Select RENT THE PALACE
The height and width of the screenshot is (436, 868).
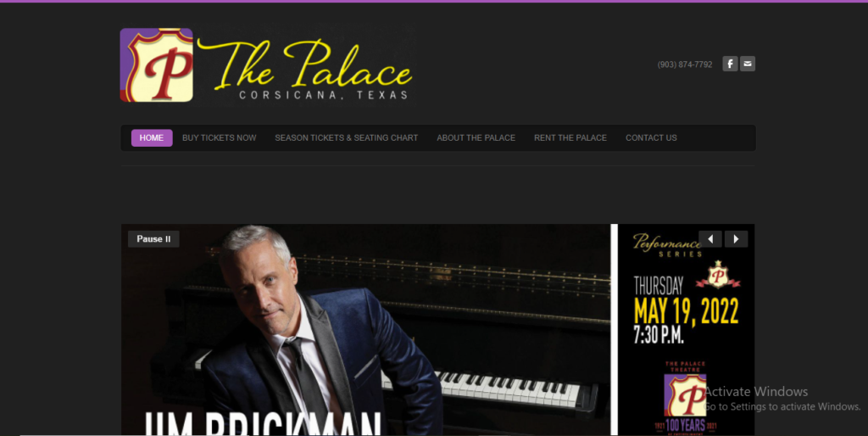(x=570, y=138)
